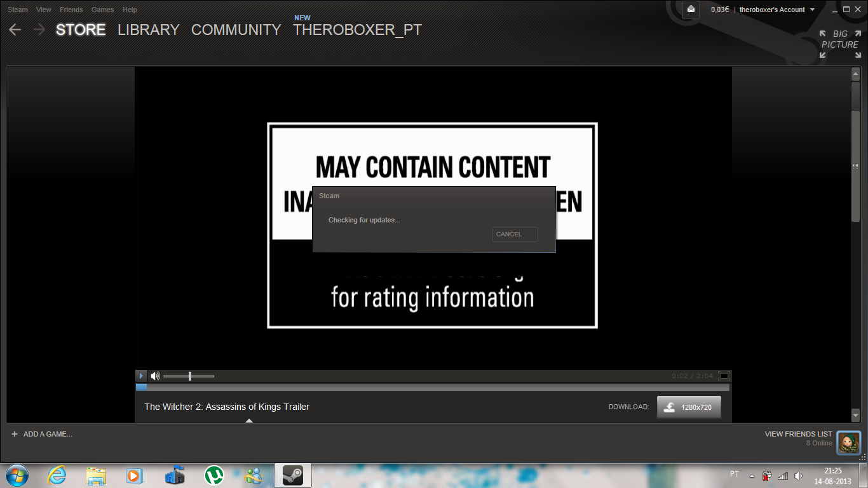Viewport: 868px width, 488px height.
Task: Adjust the trailer volume slider
Action: coord(189,376)
